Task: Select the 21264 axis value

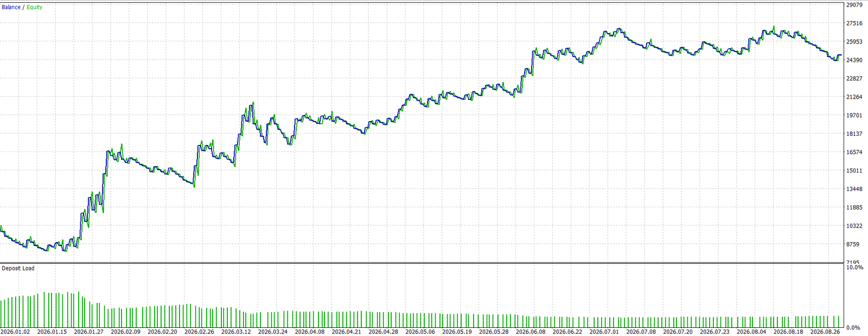Action: pyautogui.click(x=854, y=97)
